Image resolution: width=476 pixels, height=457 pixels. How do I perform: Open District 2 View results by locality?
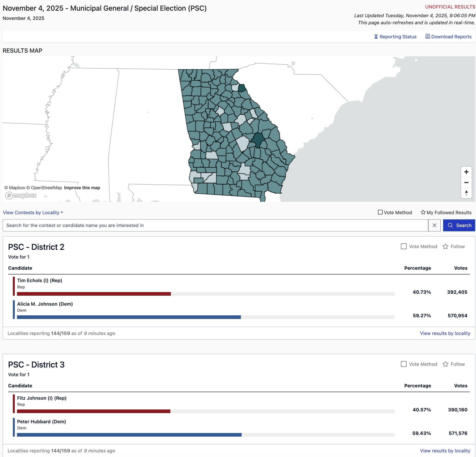pyautogui.click(x=445, y=333)
